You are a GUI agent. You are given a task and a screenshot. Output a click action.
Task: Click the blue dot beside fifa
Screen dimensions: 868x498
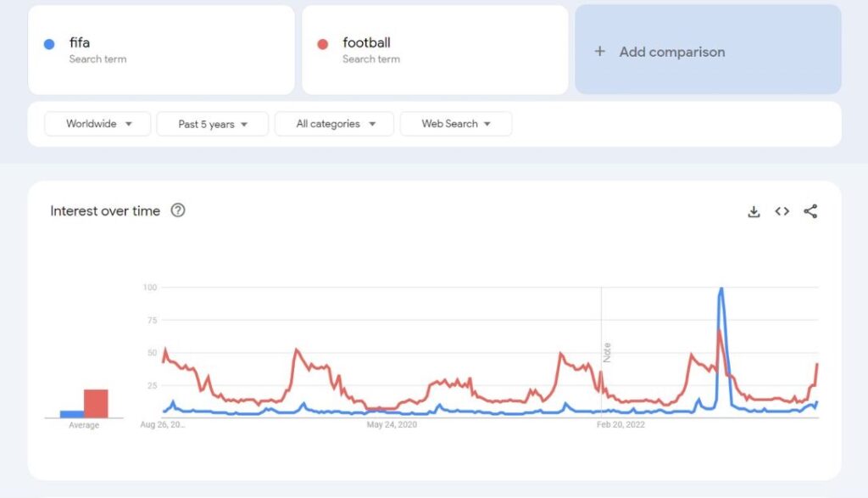[49, 44]
